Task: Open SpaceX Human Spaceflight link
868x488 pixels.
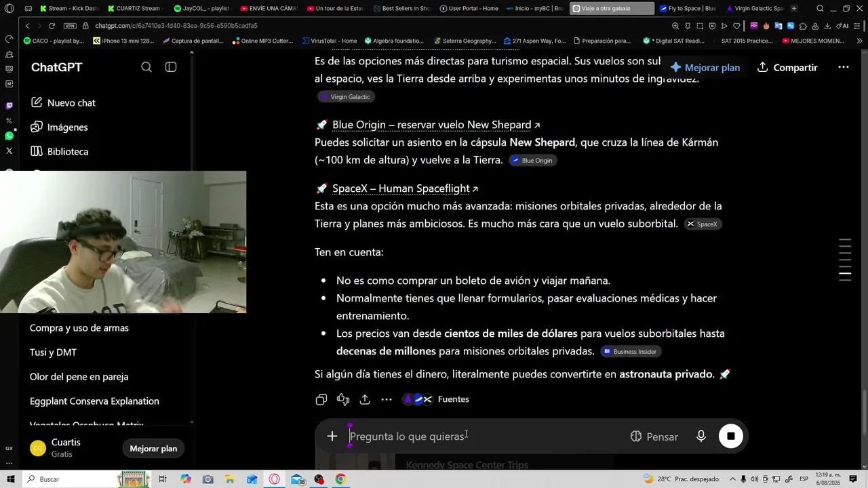Action: click(405, 188)
